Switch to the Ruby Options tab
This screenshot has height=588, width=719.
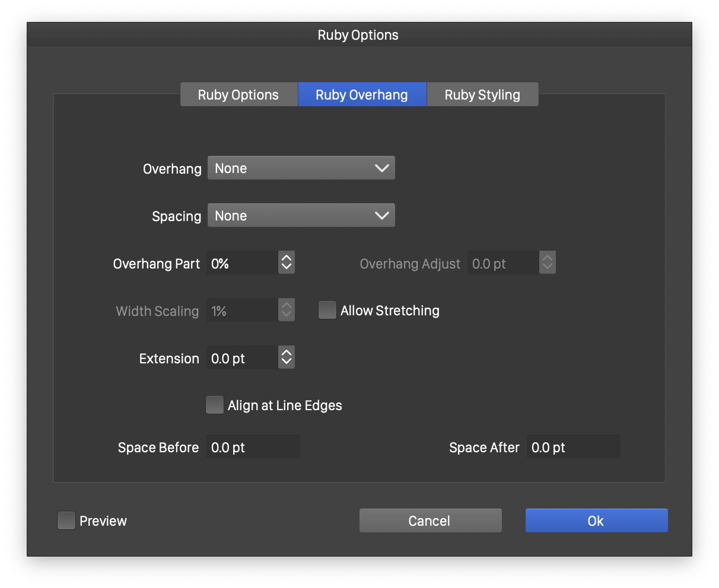click(238, 95)
